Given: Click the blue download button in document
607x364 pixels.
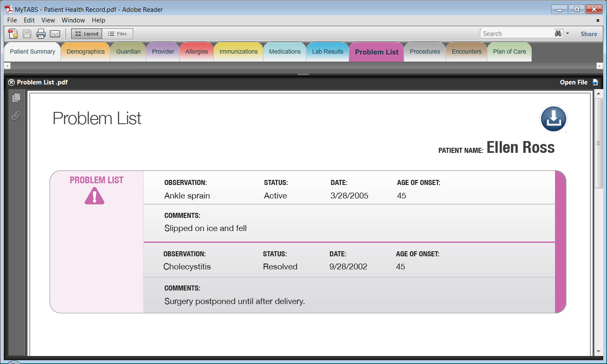Looking at the screenshot, I should [x=553, y=119].
